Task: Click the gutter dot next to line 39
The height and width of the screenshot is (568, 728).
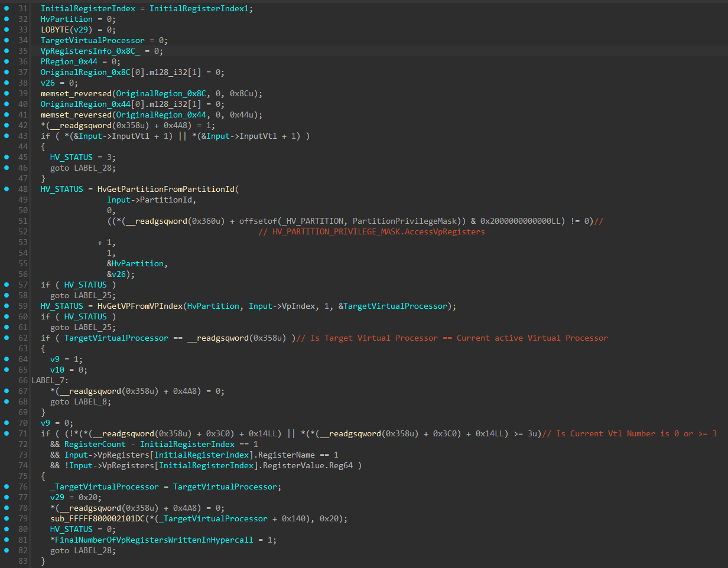Action: 7,93
